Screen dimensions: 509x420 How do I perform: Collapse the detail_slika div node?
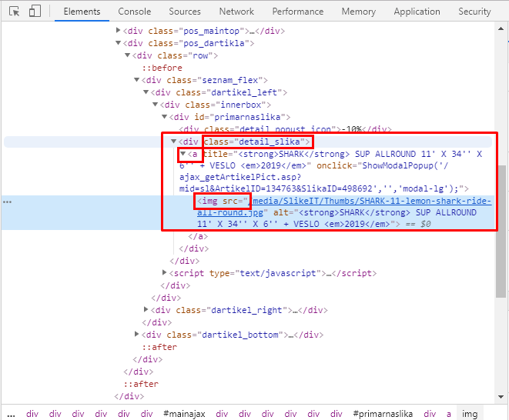(x=174, y=142)
